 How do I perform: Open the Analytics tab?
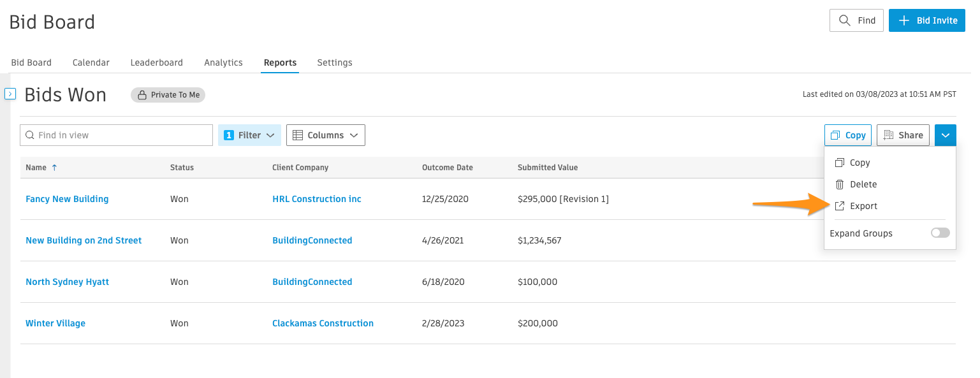click(223, 62)
